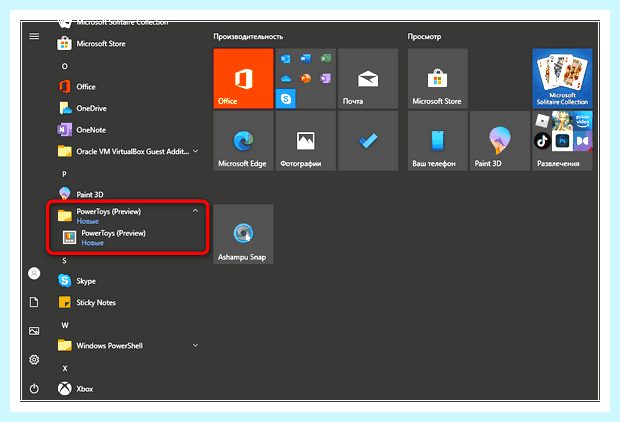Open the Почта mail tile

(368, 78)
